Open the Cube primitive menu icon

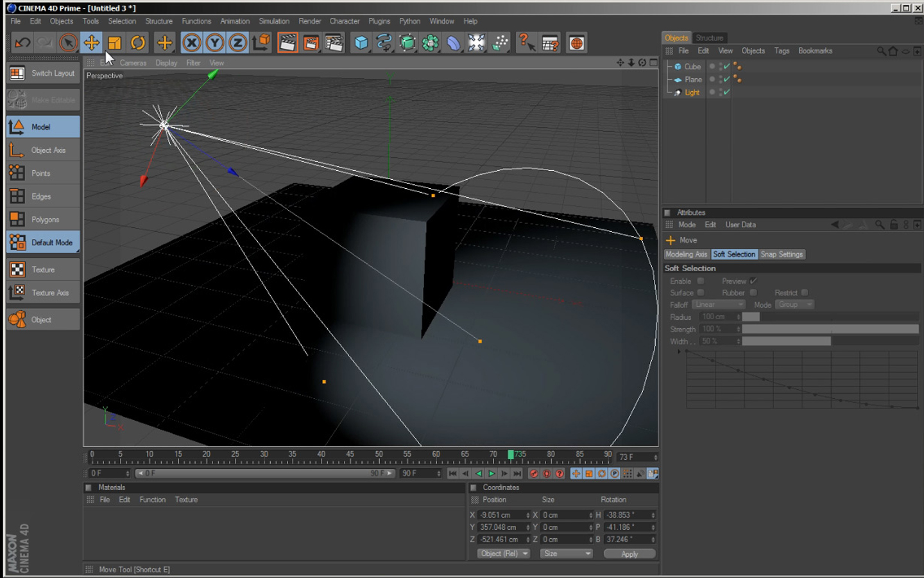pyautogui.click(x=361, y=42)
